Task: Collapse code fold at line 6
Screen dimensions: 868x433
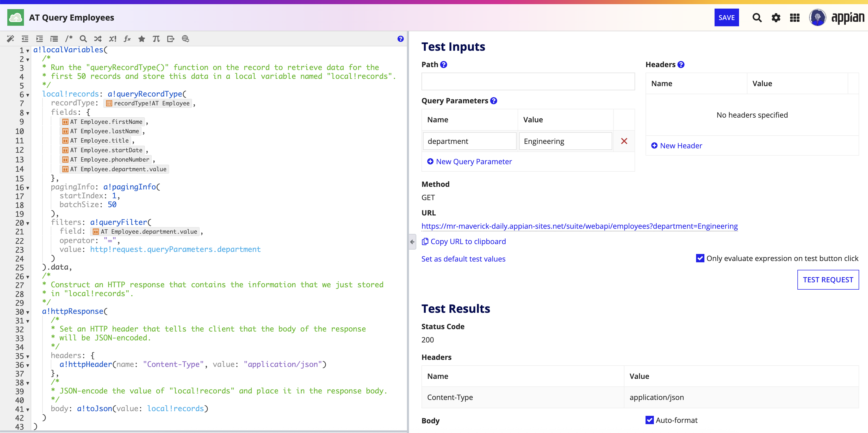Action: (28, 95)
